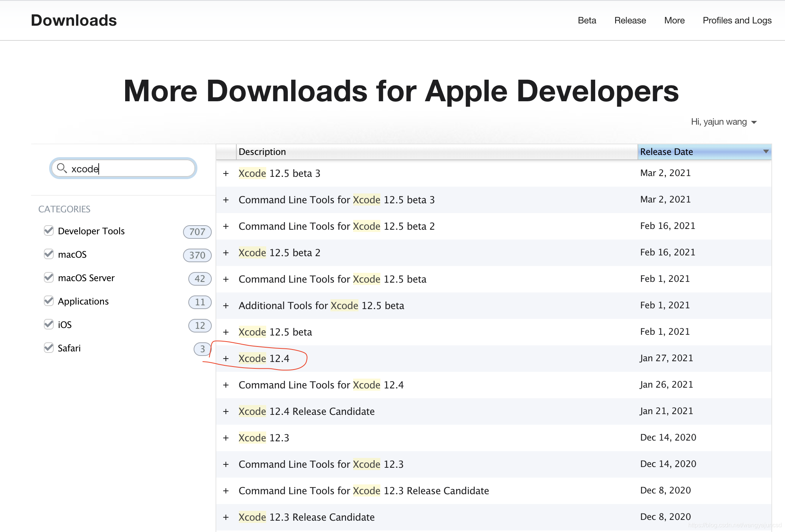The width and height of the screenshot is (785, 532).
Task: Select the Beta menu item
Action: (x=586, y=20)
